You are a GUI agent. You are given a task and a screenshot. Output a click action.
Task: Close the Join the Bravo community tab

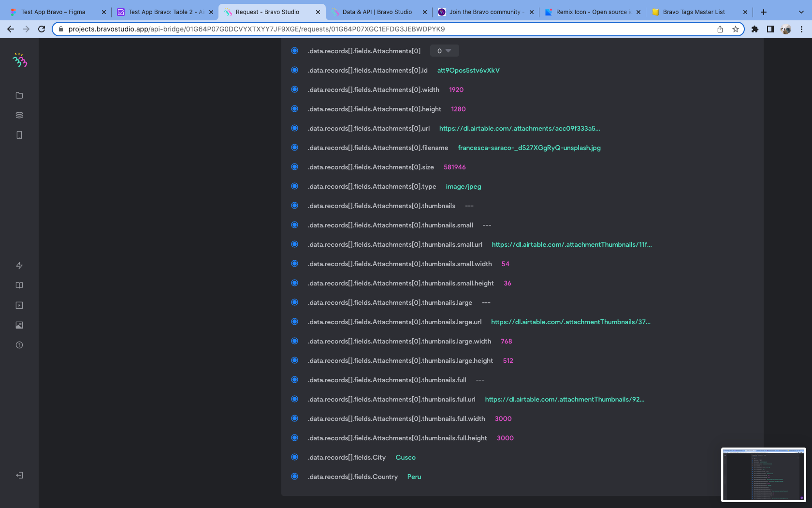[532, 12]
